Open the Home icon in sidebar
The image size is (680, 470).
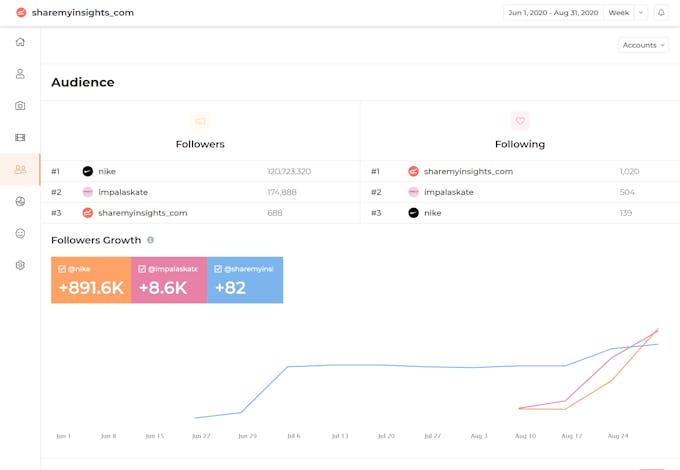pos(20,42)
